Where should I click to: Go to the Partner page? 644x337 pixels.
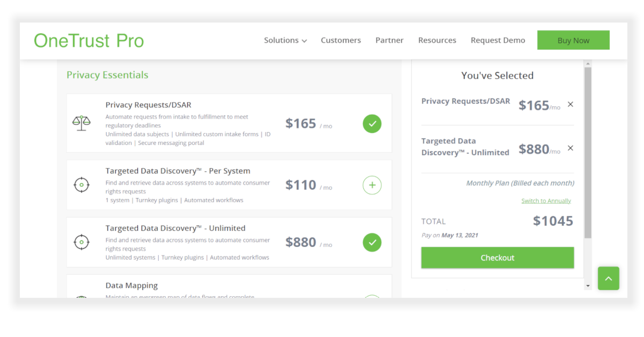click(390, 40)
